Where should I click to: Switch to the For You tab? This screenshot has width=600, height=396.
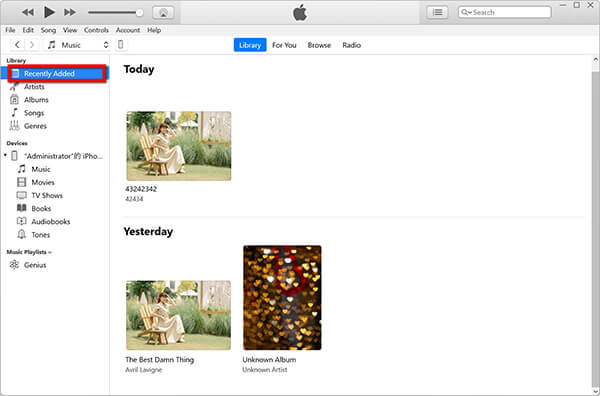pos(284,45)
